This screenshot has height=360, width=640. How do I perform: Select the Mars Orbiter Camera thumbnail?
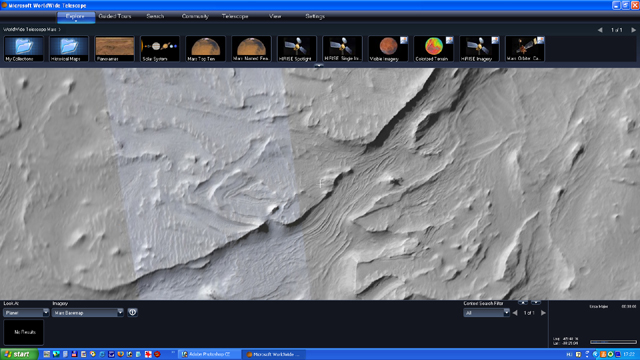point(525,49)
